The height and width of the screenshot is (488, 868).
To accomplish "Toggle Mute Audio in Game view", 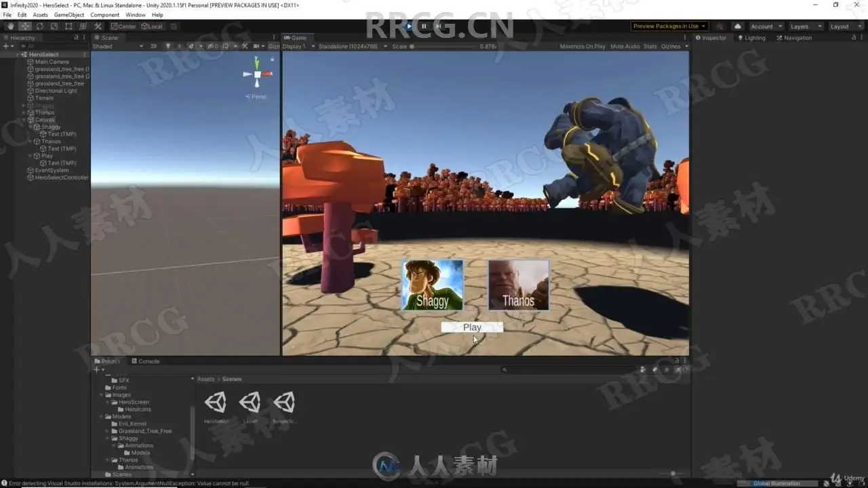I will (625, 46).
